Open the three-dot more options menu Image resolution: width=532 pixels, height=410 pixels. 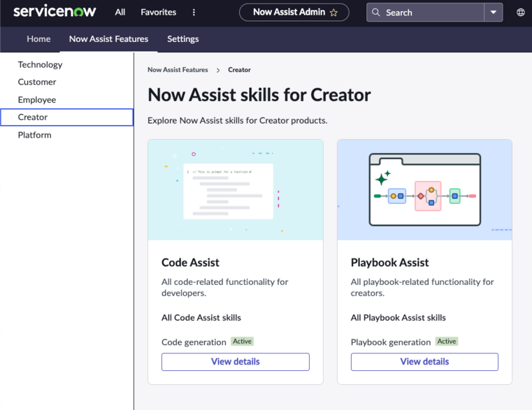pos(194,13)
